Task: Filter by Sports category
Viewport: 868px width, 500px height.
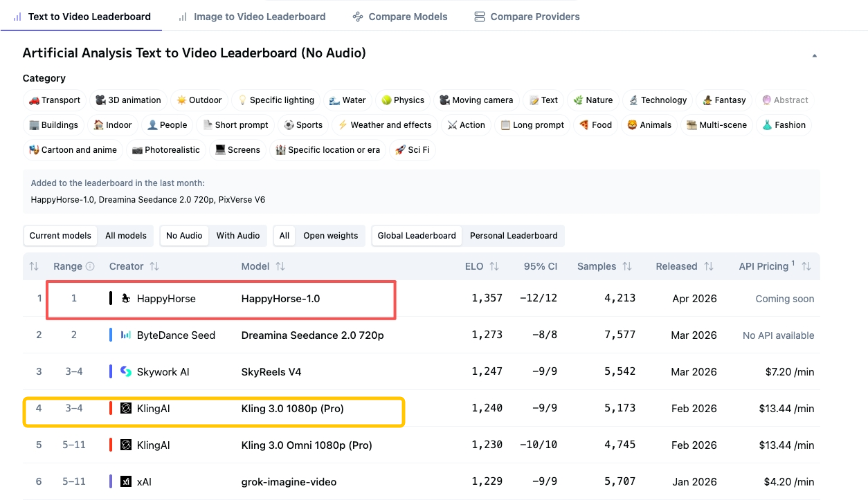Action: (303, 125)
